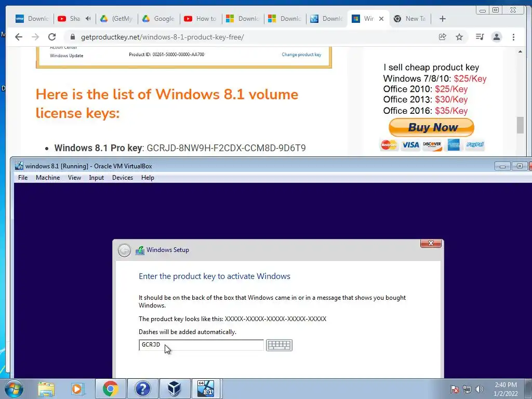Click the Discover card logo

pos(432,145)
